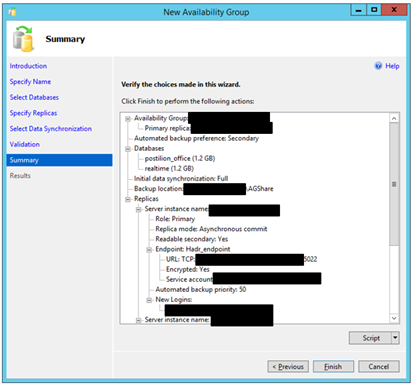Select the Role: Primary row
This screenshot has height=385, width=414.
tap(175, 219)
